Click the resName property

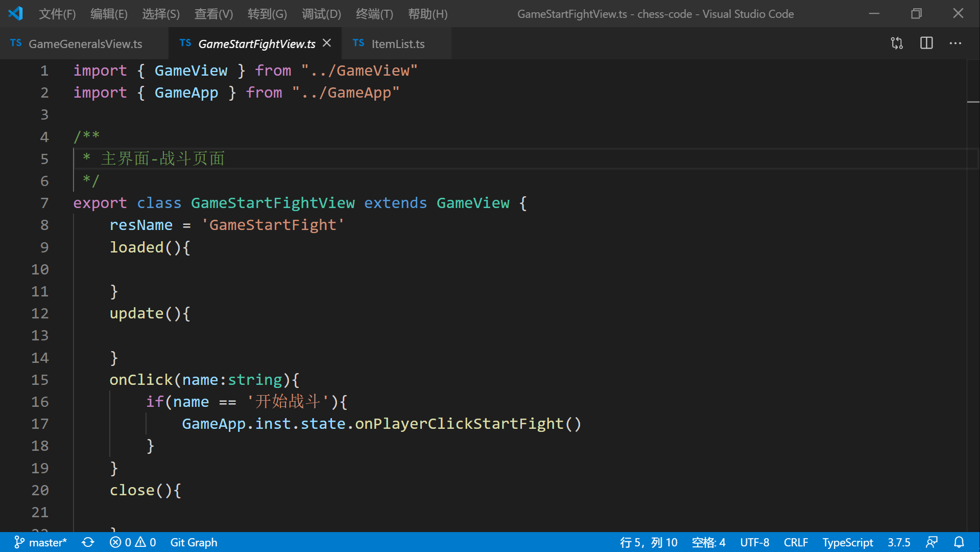point(141,225)
